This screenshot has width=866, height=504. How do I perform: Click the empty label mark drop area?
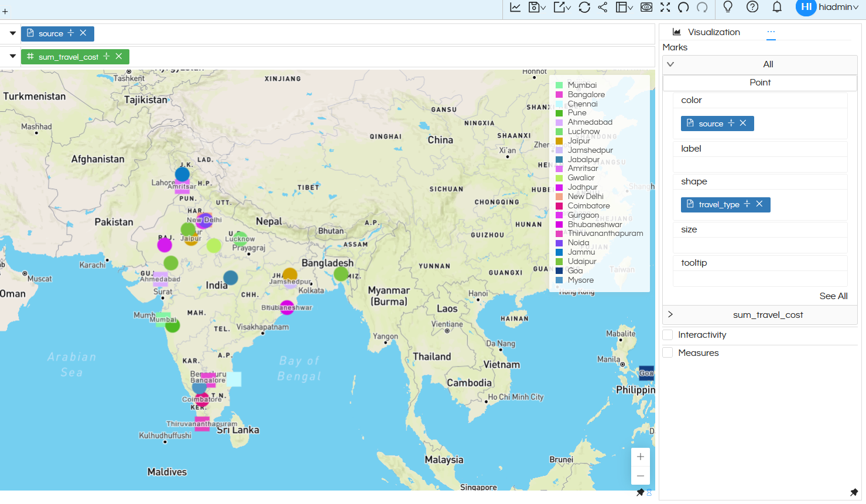pyautogui.click(x=760, y=164)
